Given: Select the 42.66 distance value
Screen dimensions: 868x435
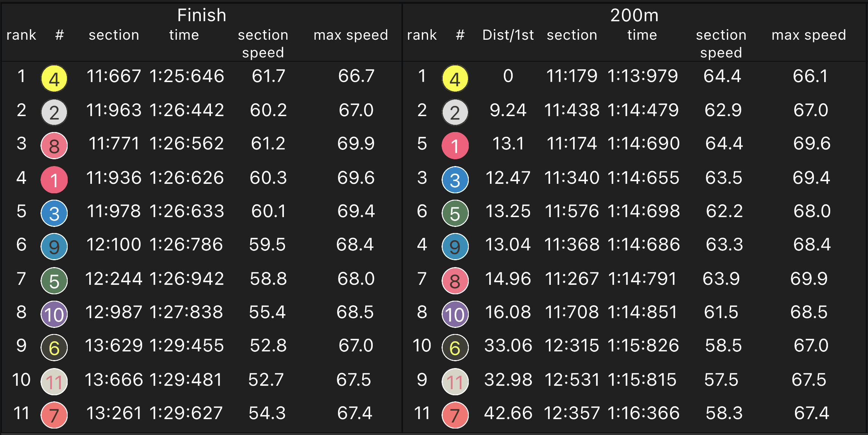Looking at the screenshot, I should click(x=508, y=413).
